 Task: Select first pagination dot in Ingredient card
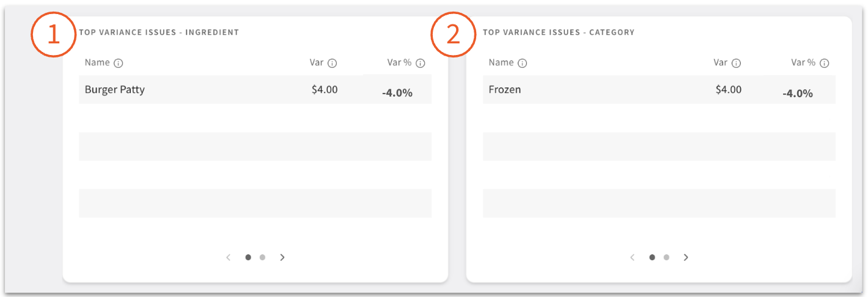pyautogui.click(x=248, y=257)
